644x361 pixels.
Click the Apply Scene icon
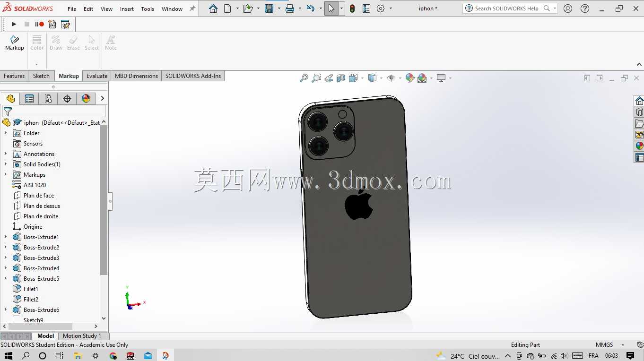[x=422, y=78]
